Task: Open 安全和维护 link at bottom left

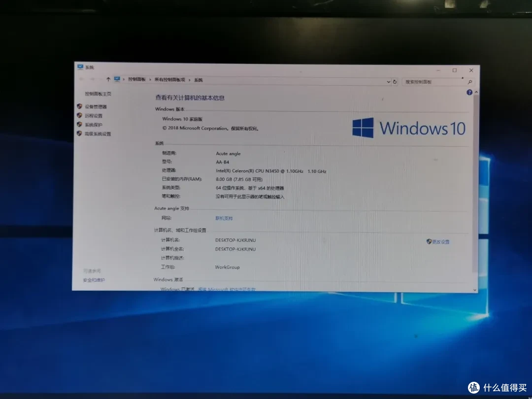Action: [94, 280]
